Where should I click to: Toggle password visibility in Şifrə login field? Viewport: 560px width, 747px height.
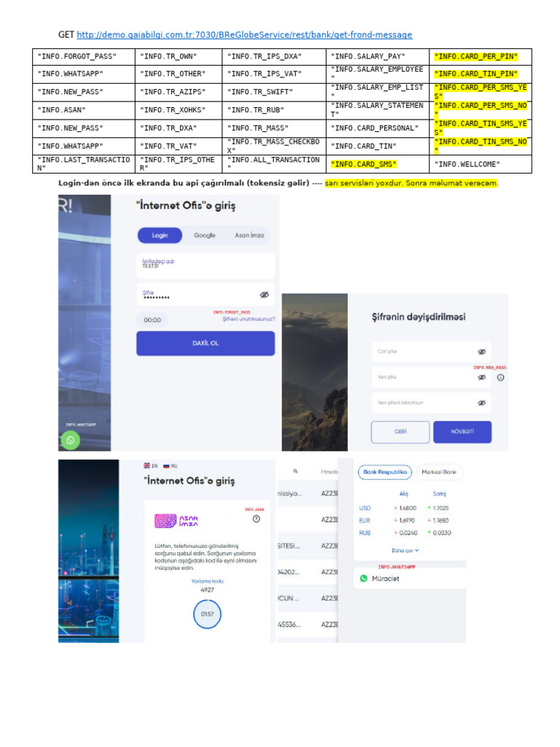tap(264, 295)
